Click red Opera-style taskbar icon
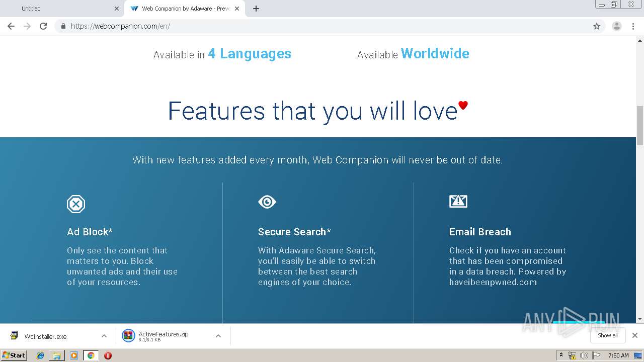 [108, 355]
